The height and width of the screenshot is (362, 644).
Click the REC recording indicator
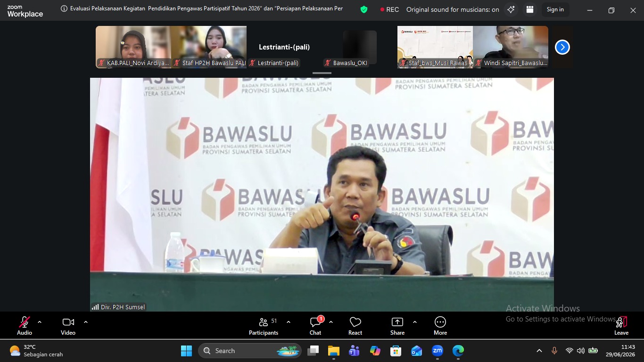(x=389, y=9)
